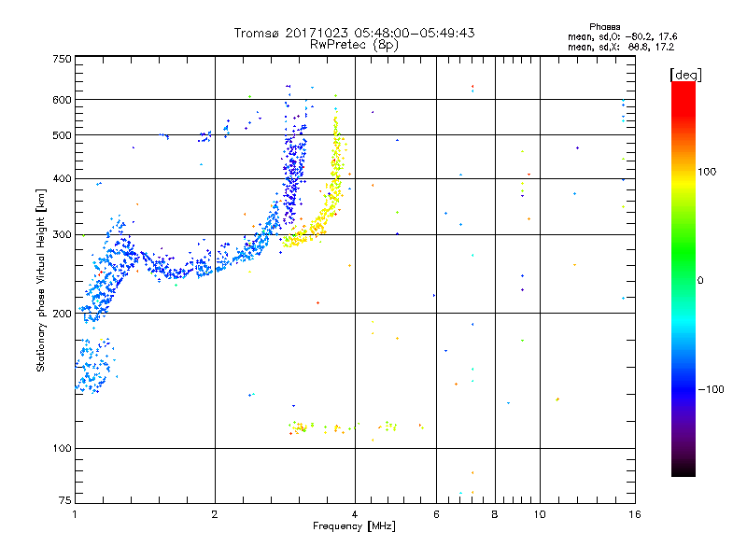The width and height of the screenshot is (747, 560).
Task: Click the 200 height axis tick label
Action: (63, 314)
